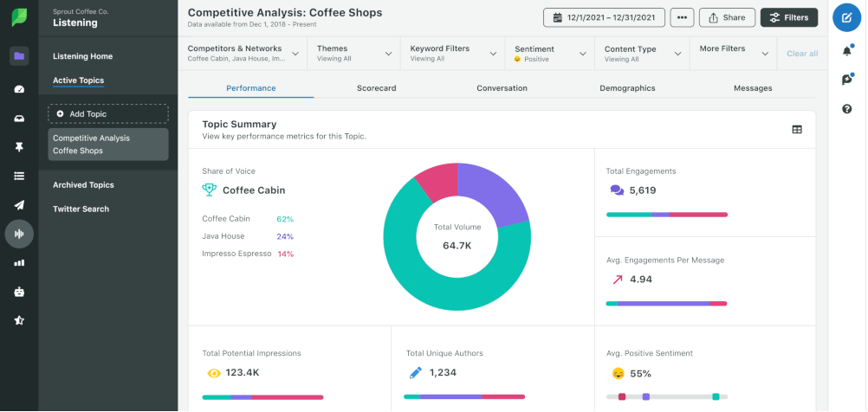Open the bar chart reports icon
This screenshot has width=868, height=412.
19,262
